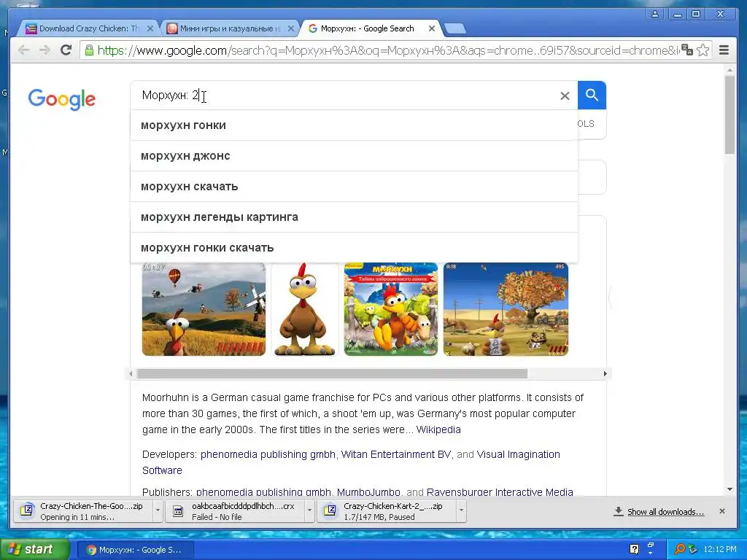
Task: Open a new tab button
Action: pyautogui.click(x=455, y=29)
